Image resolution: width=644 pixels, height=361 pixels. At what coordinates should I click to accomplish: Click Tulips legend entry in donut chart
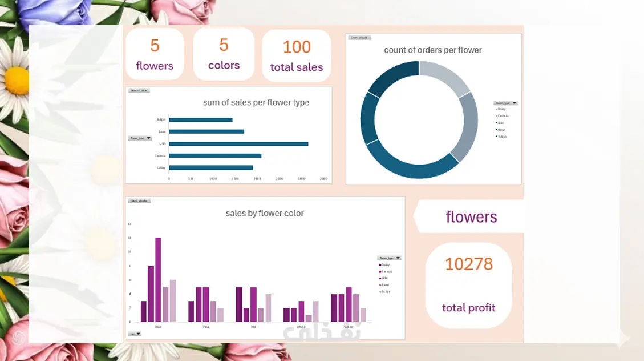pos(501,137)
